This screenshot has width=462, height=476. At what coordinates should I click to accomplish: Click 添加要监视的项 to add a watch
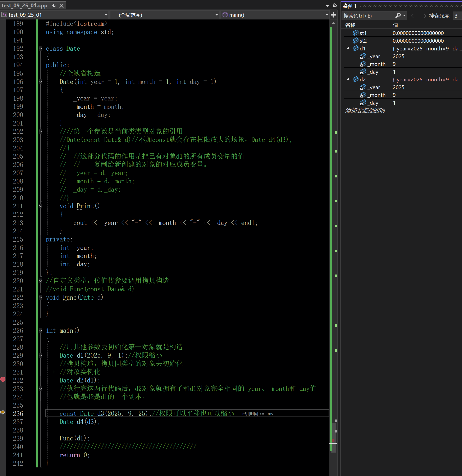pos(365,110)
